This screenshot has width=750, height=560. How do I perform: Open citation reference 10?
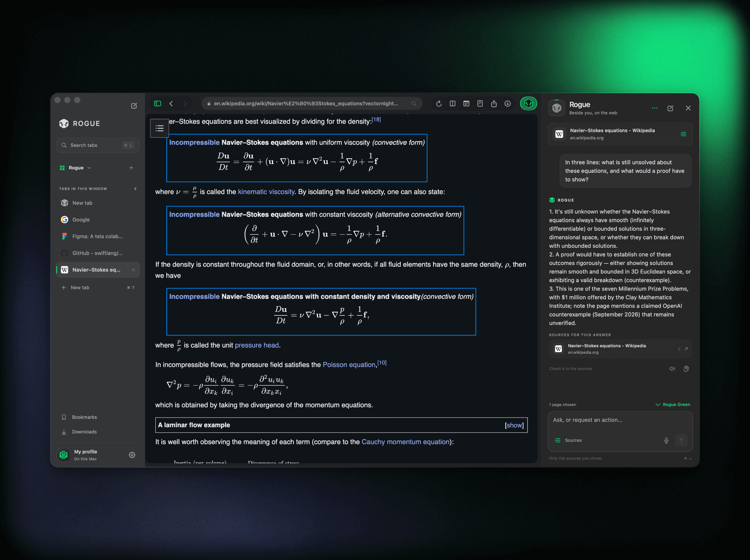[382, 363]
